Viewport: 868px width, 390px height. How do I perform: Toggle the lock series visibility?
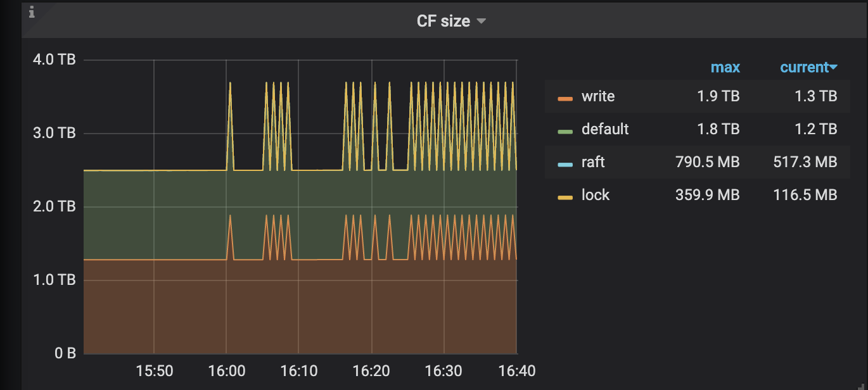click(596, 195)
